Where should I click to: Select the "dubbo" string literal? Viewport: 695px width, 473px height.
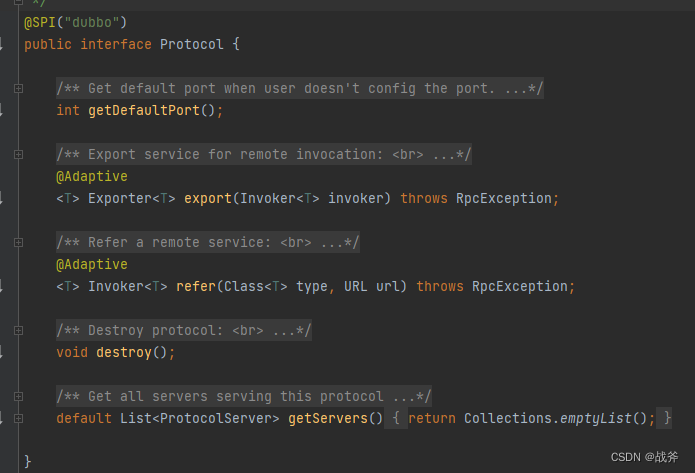click(92, 22)
